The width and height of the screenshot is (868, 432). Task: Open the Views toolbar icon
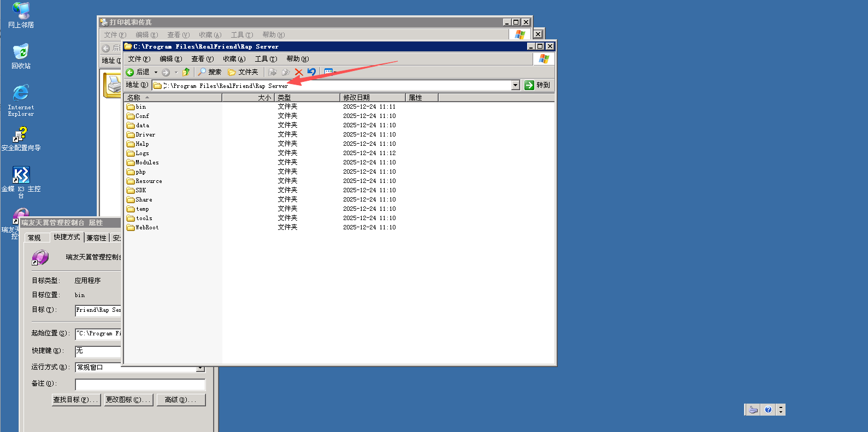pos(329,72)
